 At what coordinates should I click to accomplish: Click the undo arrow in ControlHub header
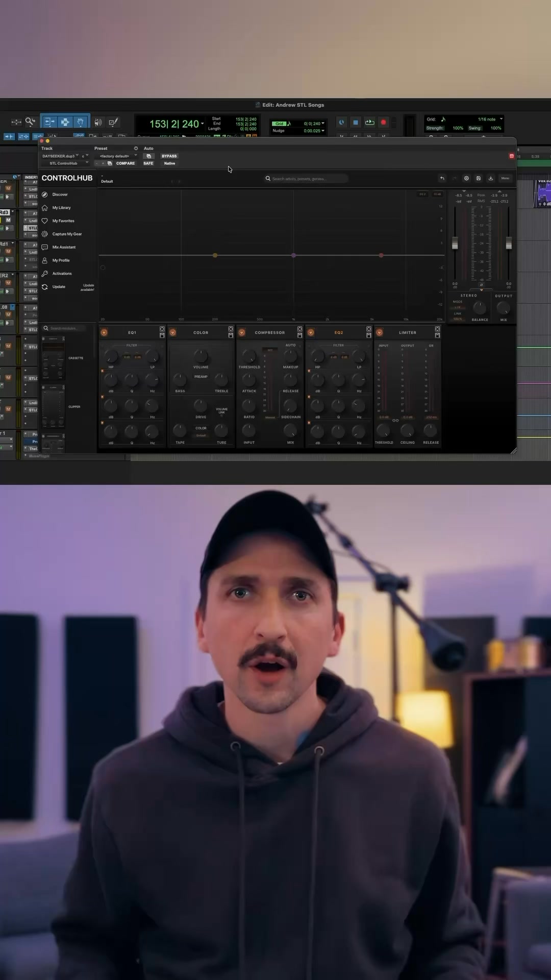[x=442, y=178]
